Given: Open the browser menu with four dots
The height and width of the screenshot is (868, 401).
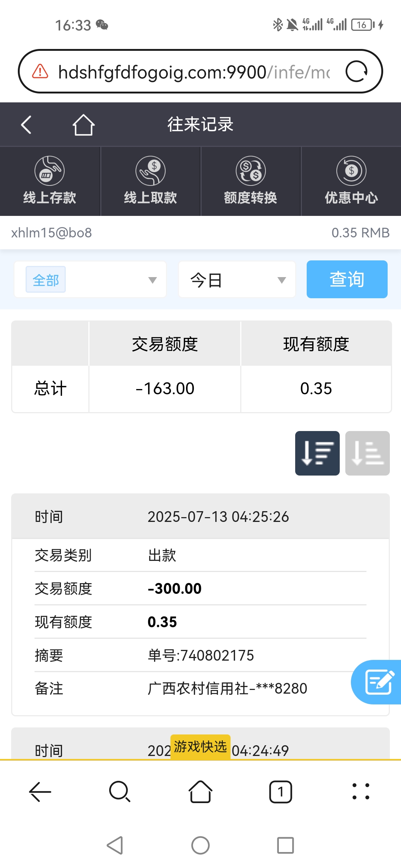Looking at the screenshot, I should (x=361, y=792).
